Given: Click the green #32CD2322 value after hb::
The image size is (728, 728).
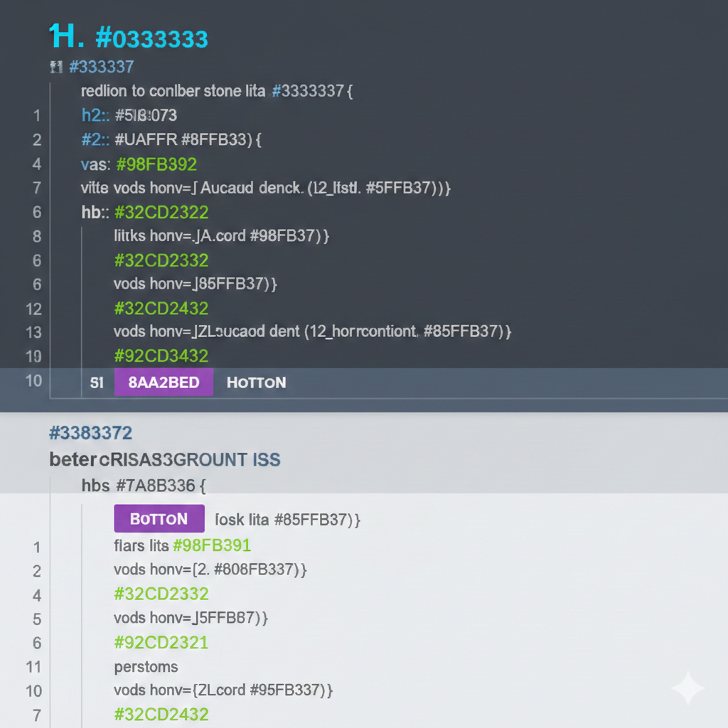Looking at the screenshot, I should 161,212.
